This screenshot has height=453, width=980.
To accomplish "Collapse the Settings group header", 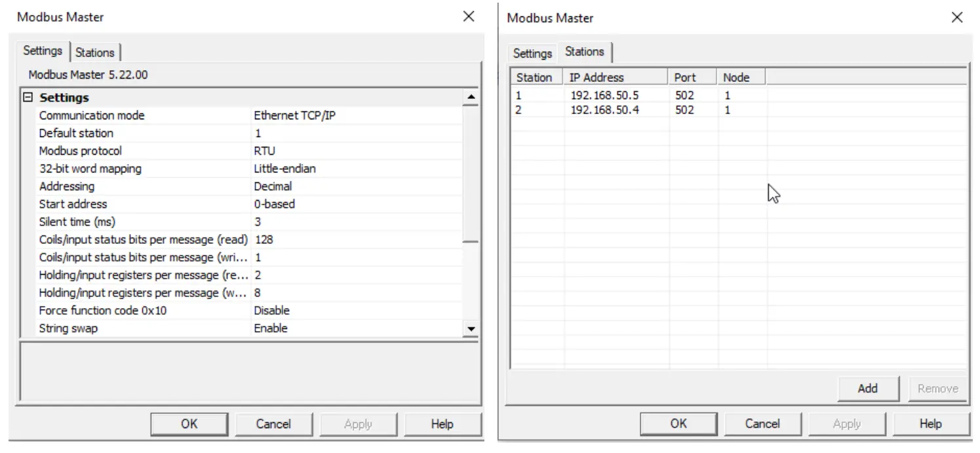I will pos(27,97).
